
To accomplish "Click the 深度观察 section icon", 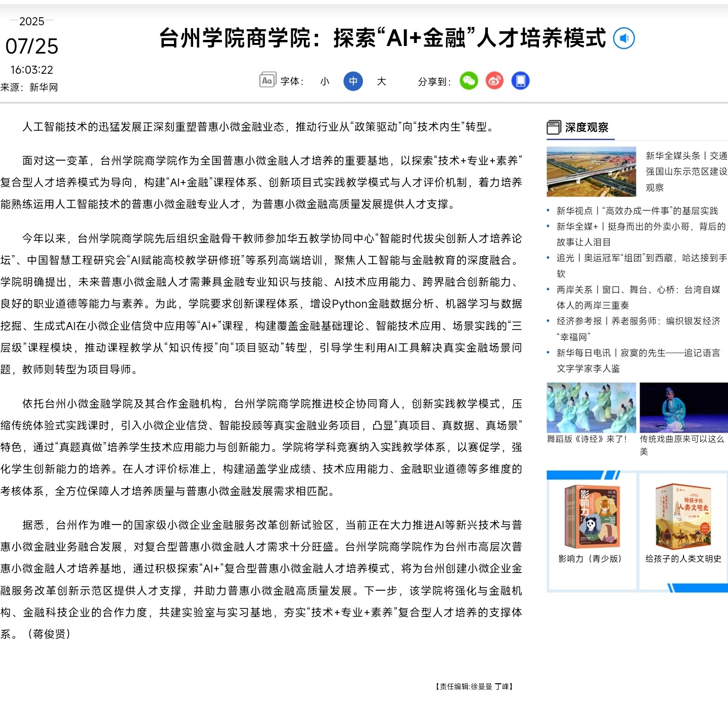I will point(554,127).
